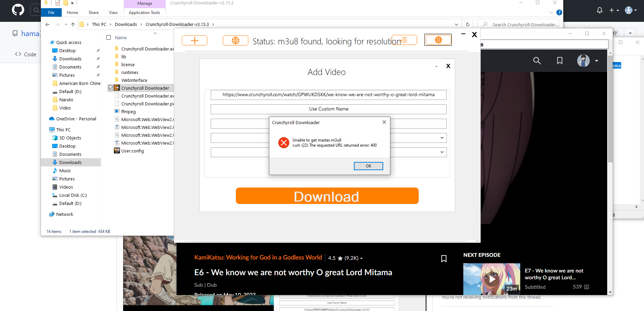Open Crunchyroll Downloader settings gear
Image resolution: width=644 pixels, height=311 pixels.
pos(438,39)
